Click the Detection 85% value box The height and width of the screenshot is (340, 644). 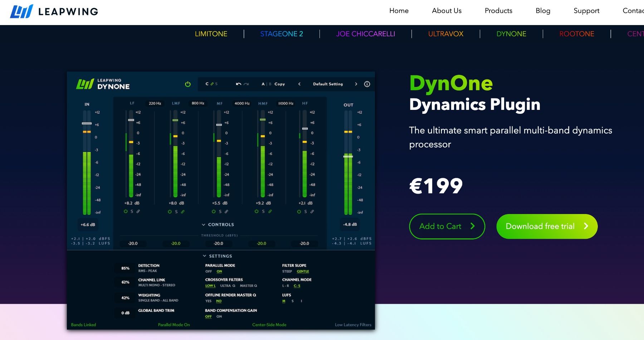(x=125, y=268)
